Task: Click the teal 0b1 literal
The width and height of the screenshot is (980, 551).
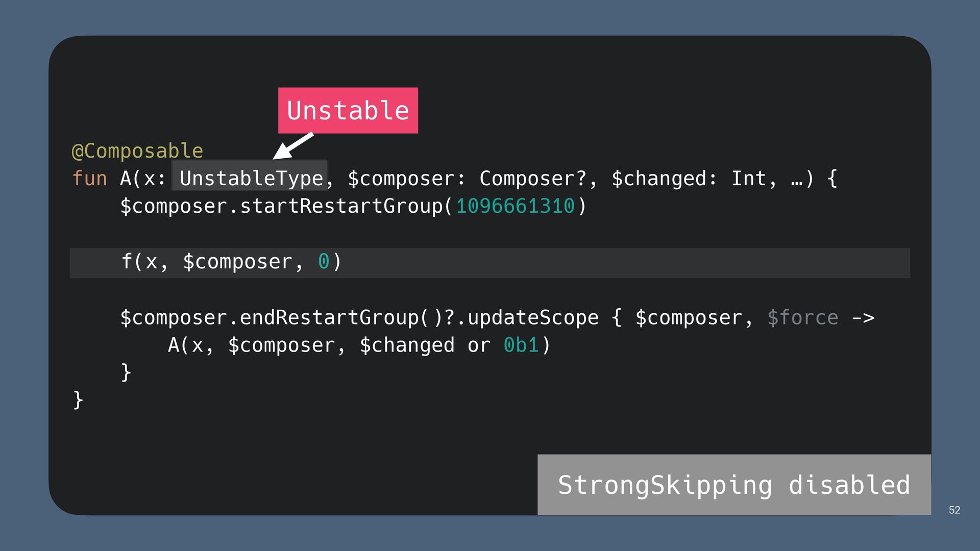Action: tap(521, 345)
